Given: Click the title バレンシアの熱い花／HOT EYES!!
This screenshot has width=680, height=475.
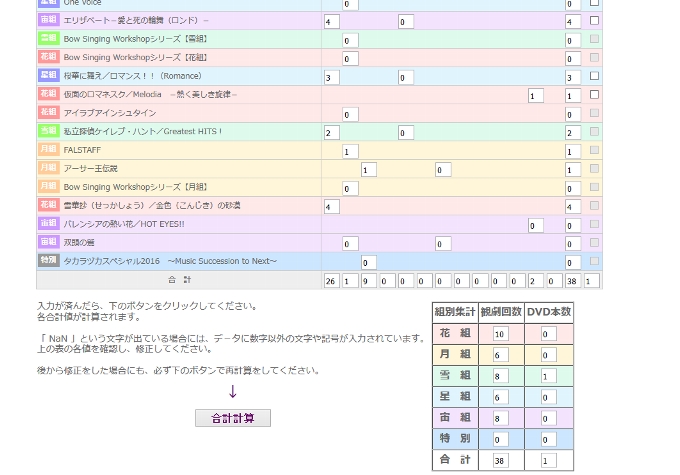Looking at the screenshot, I should point(124,224).
